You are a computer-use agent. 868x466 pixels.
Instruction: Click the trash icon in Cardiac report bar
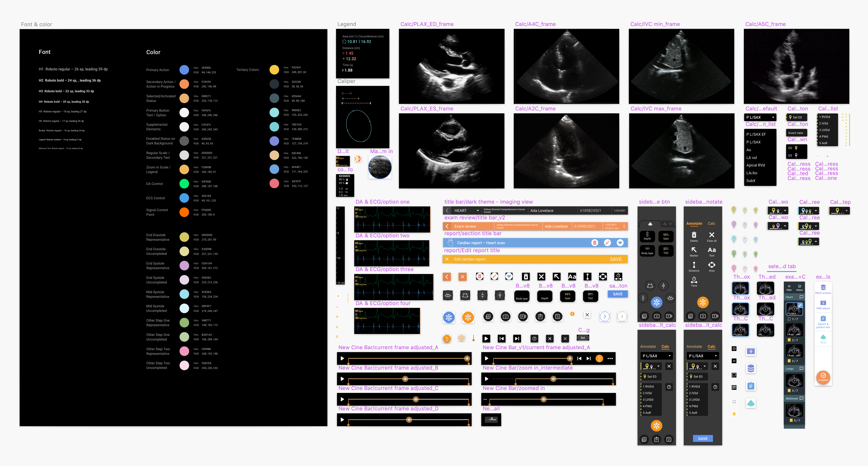coord(595,243)
